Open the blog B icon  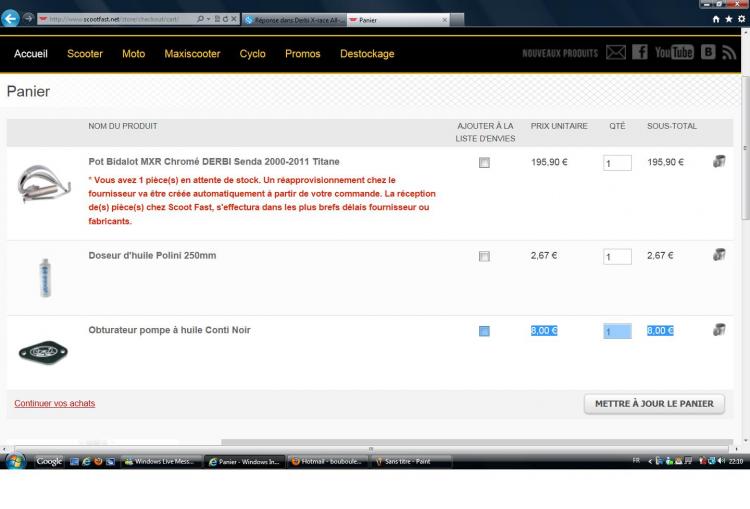(x=708, y=52)
